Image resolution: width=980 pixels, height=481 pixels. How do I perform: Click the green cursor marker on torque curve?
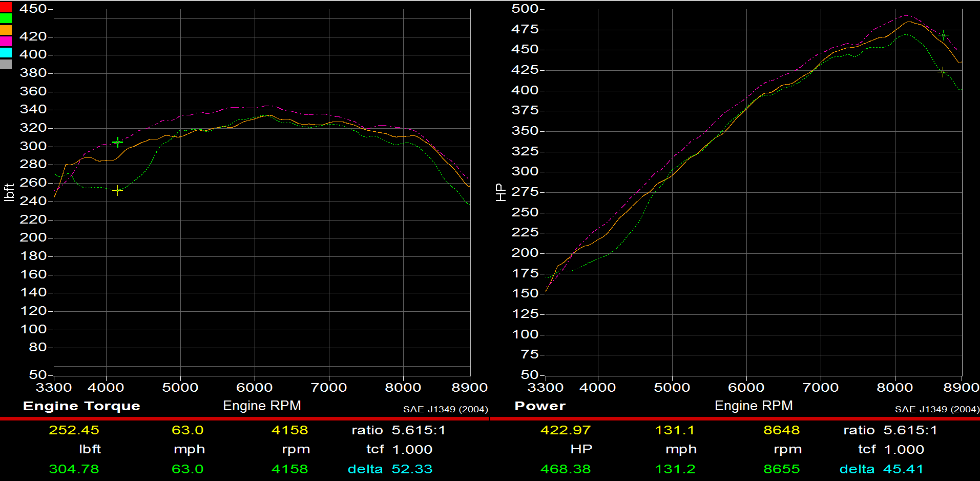pyautogui.click(x=117, y=142)
